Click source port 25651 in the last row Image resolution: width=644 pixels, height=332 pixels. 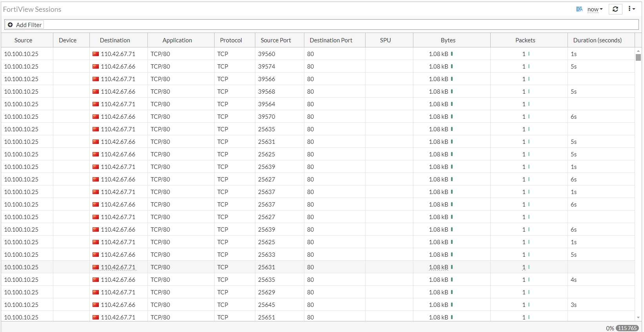267,317
